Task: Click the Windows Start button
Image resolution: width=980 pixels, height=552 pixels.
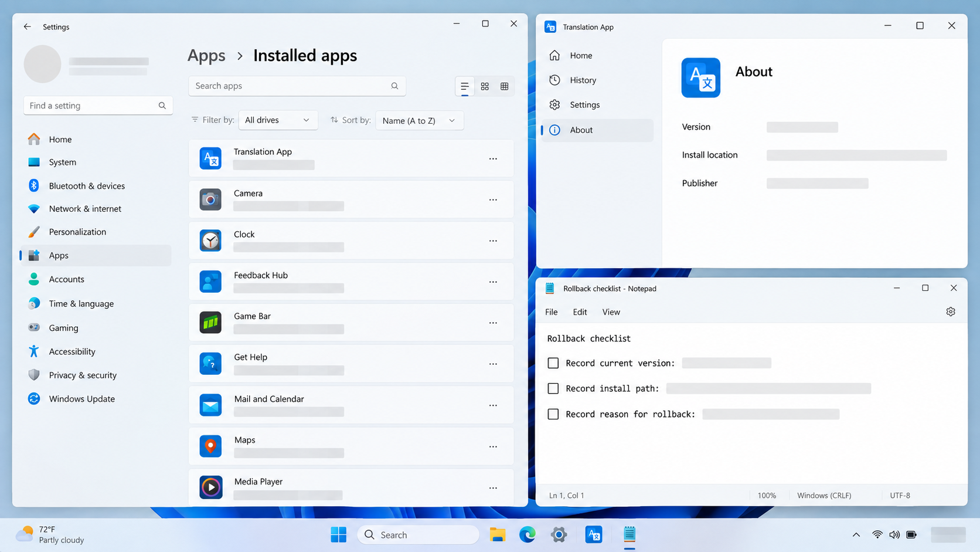Action: pos(339,534)
